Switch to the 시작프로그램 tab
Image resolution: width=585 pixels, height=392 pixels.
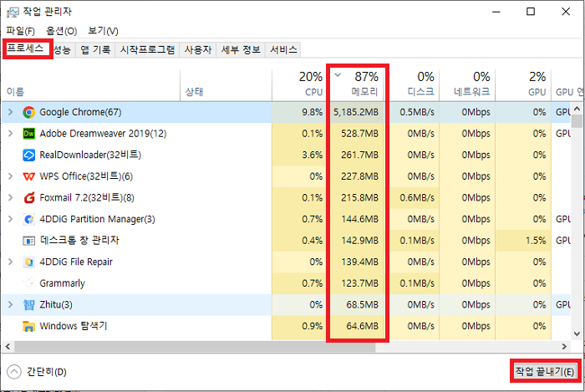[147, 49]
